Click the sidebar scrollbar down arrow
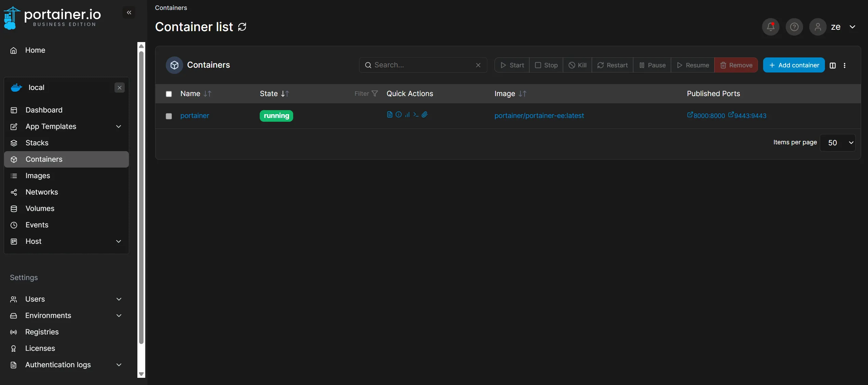 point(141,374)
